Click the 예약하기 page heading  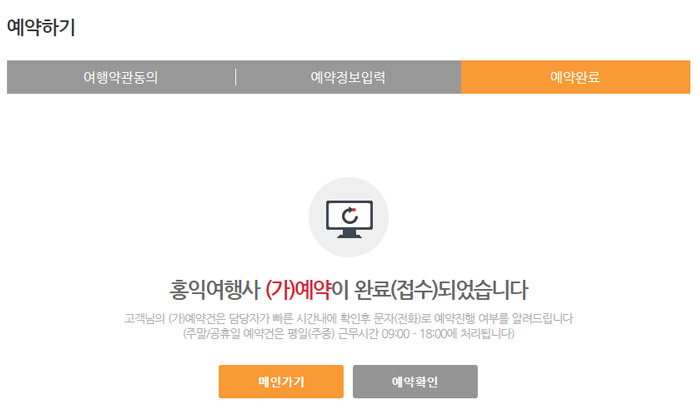point(41,27)
